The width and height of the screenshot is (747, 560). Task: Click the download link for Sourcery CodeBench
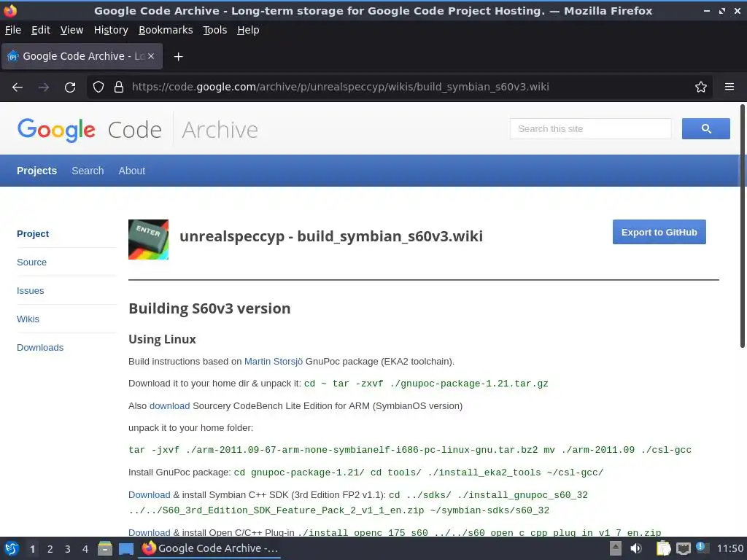tap(169, 405)
